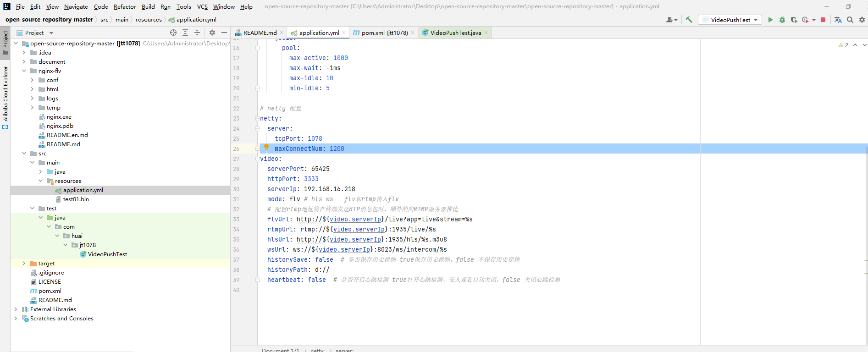
Task: Click video.serverIp link in wsUrl line
Action: pos(344,250)
